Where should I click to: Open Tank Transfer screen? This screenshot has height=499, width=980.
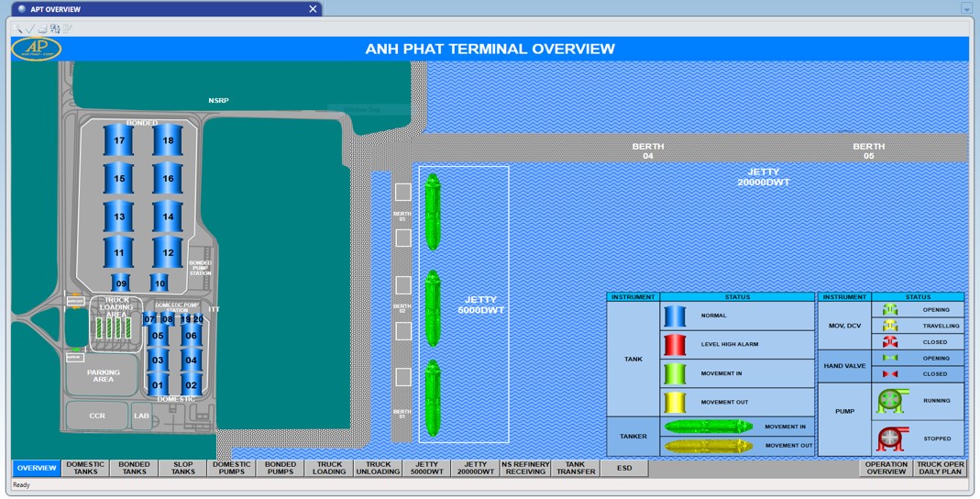point(576,469)
